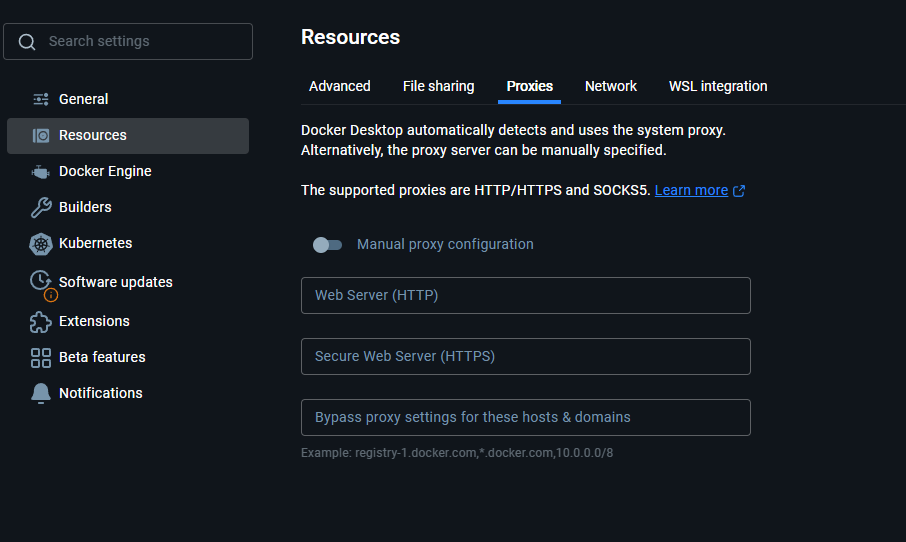The height and width of the screenshot is (542, 906).
Task: Click the Beta features grid icon
Action: click(x=40, y=358)
